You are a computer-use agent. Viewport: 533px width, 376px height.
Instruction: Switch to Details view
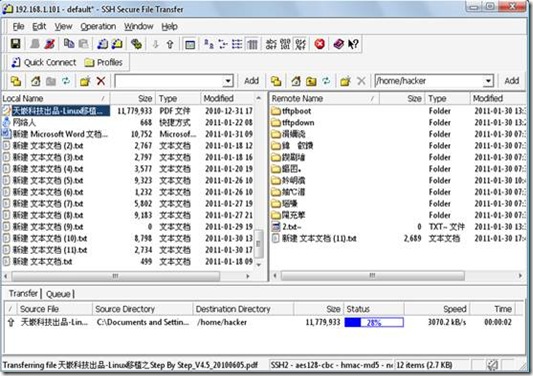point(252,44)
